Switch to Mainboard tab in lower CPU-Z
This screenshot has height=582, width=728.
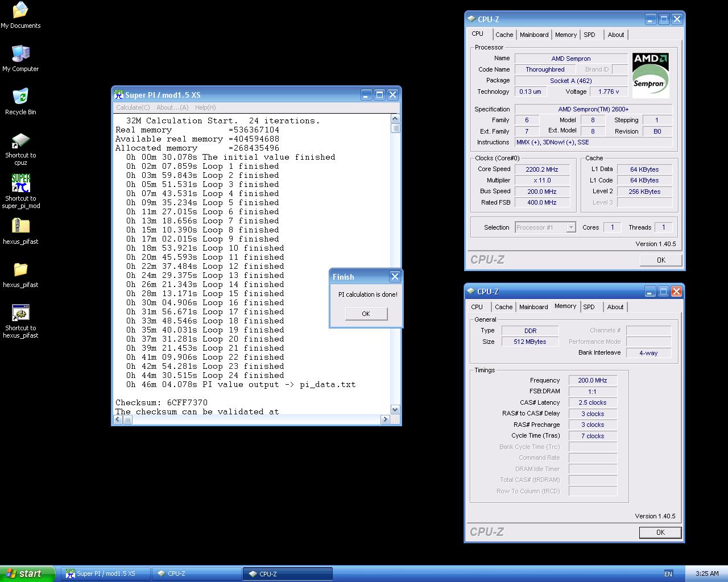tap(533, 307)
